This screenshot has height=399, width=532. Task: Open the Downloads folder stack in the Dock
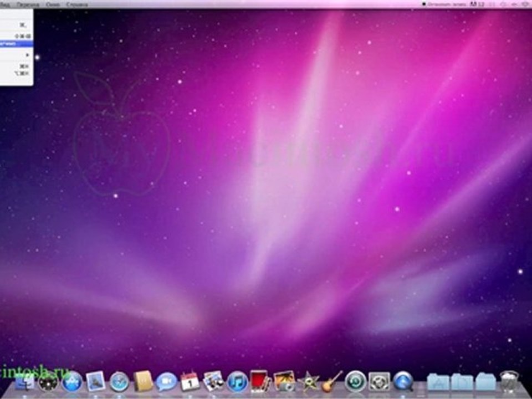click(x=485, y=382)
